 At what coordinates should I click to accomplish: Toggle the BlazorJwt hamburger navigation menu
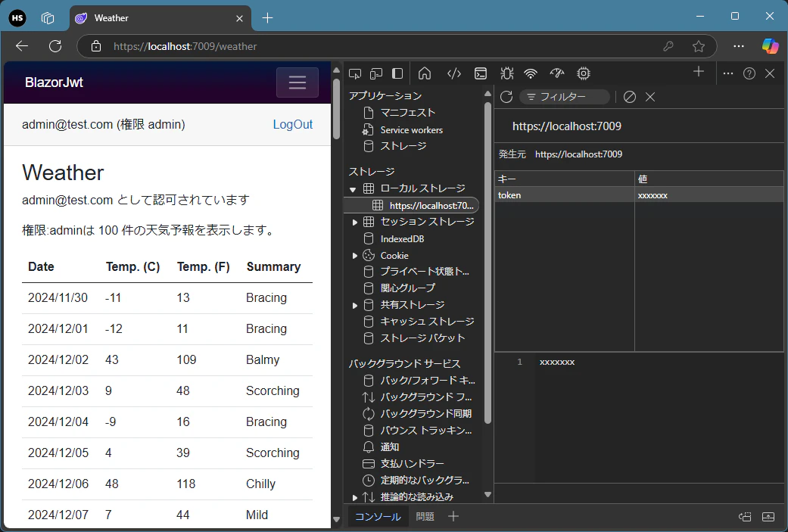tap(297, 82)
